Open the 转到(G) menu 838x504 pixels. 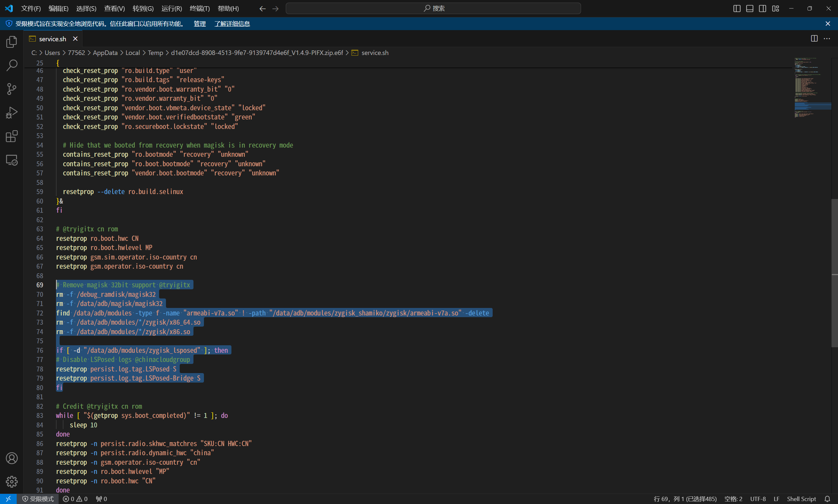click(x=143, y=9)
